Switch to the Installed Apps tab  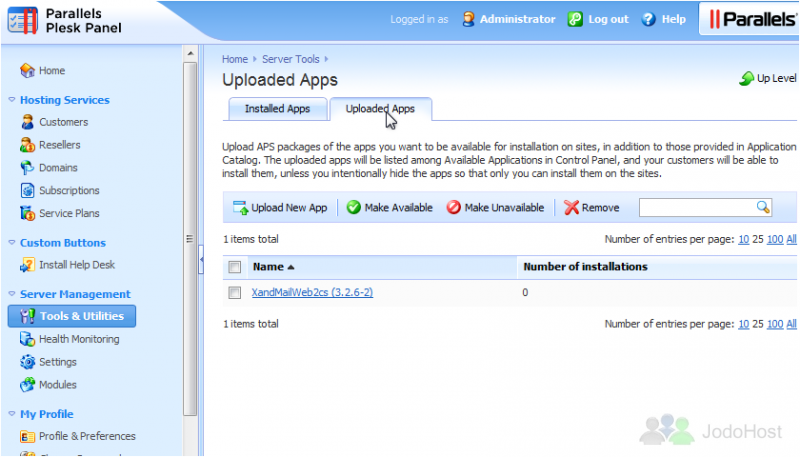278,109
